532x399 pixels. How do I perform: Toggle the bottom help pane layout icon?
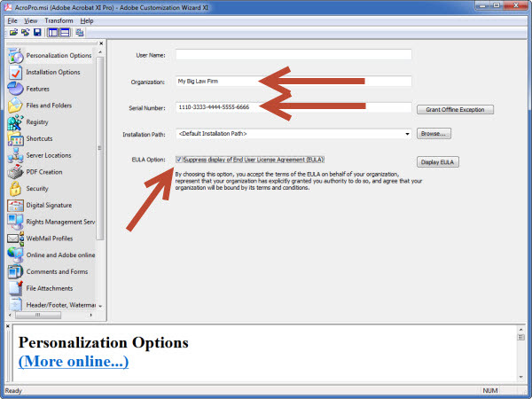click(x=65, y=33)
